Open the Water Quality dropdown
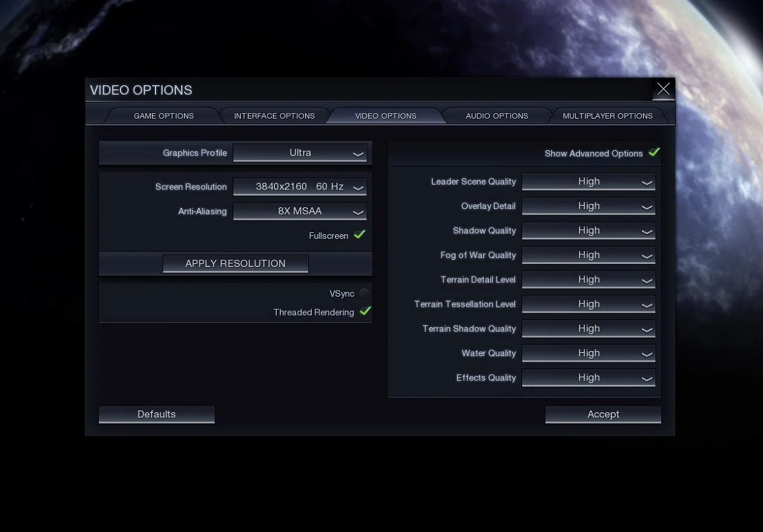Image resolution: width=763 pixels, height=532 pixels. coord(589,353)
